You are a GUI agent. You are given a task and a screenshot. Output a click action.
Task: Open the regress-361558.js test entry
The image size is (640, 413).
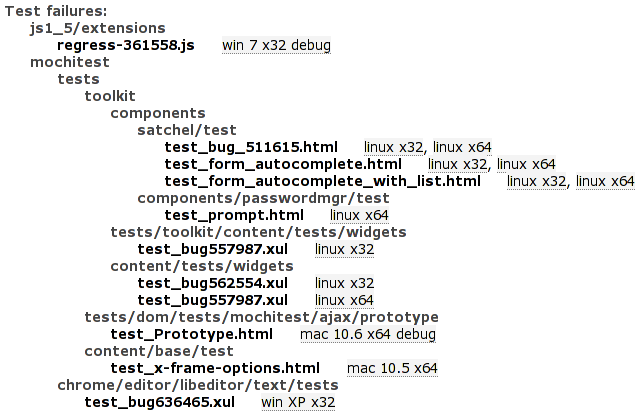126,45
